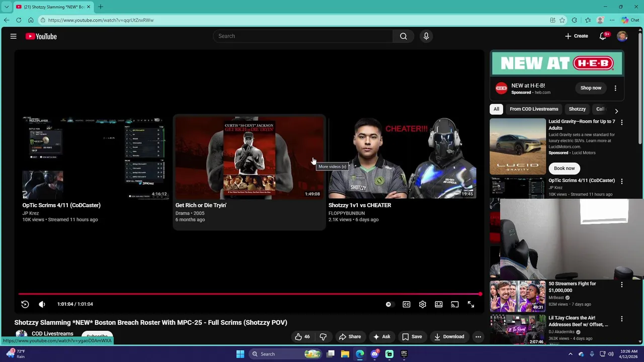Screen dimensions: 644x362
Task: Create a new YouTube upload
Action: [x=577, y=36]
